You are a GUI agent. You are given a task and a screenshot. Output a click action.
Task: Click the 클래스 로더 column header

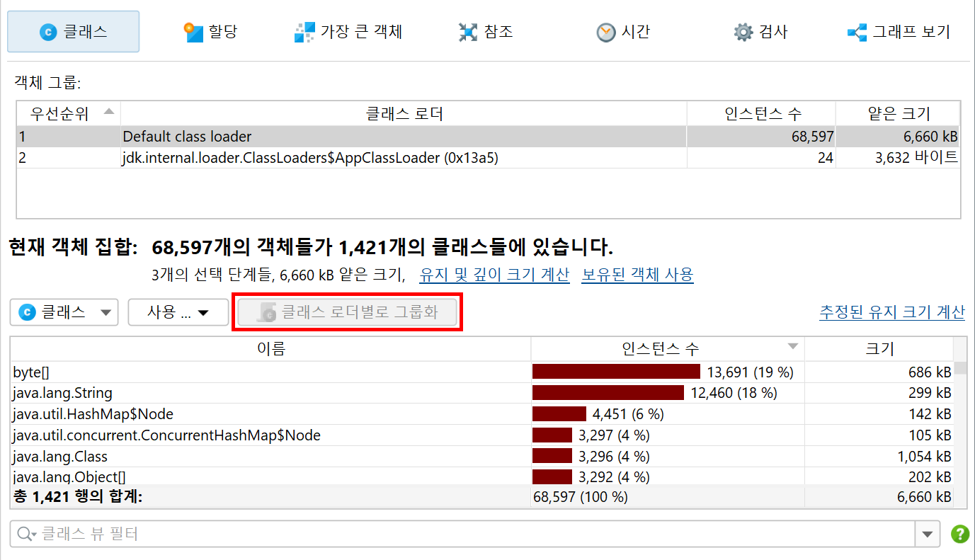point(404,113)
